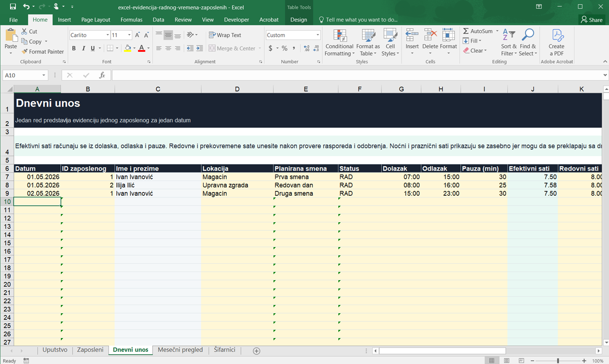The width and height of the screenshot is (609, 364).
Task: Increase indent icon
Action: 200,48
